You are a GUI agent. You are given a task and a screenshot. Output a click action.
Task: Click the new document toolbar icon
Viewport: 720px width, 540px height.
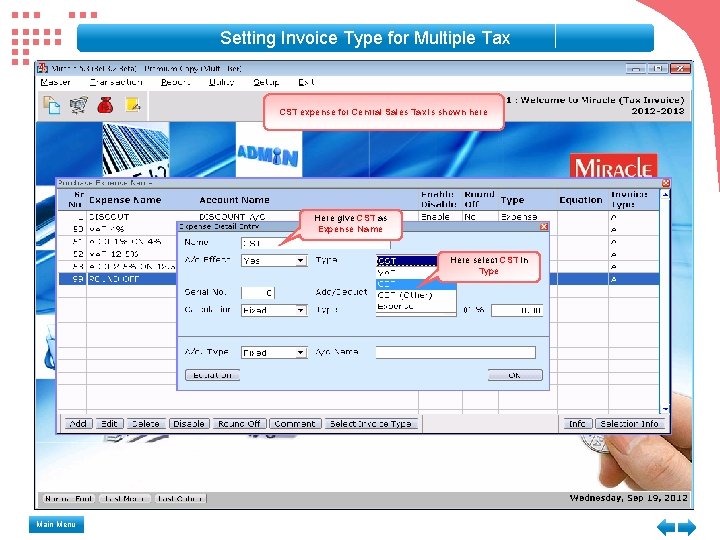(51, 105)
